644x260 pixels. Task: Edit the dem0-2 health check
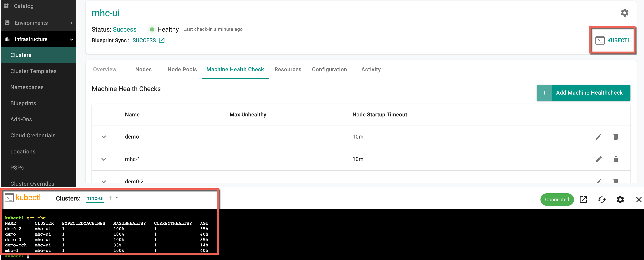pos(599,181)
